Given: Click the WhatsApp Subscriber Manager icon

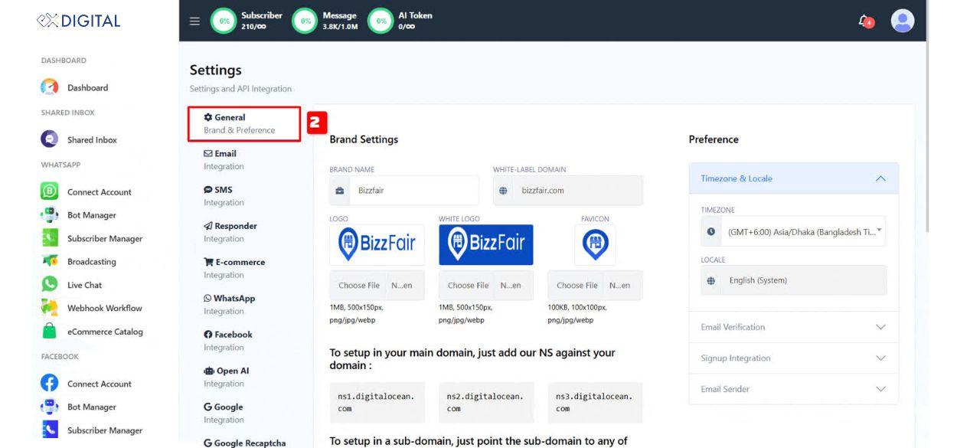Looking at the screenshot, I should point(50,238).
